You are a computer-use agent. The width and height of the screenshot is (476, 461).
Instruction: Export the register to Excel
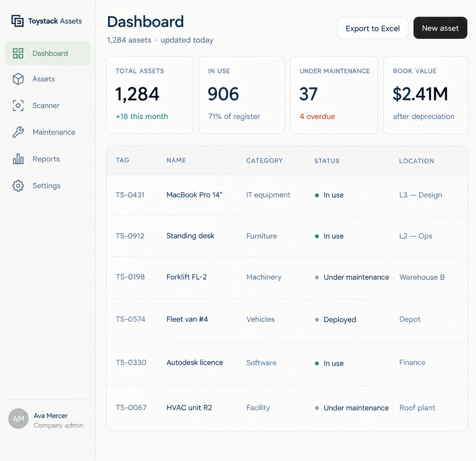tap(373, 28)
